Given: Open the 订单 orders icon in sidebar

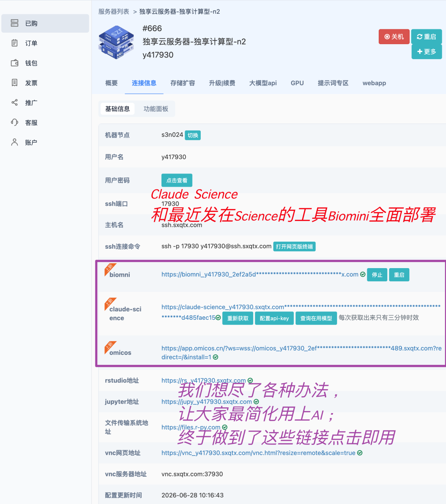Looking at the screenshot, I should [14, 43].
